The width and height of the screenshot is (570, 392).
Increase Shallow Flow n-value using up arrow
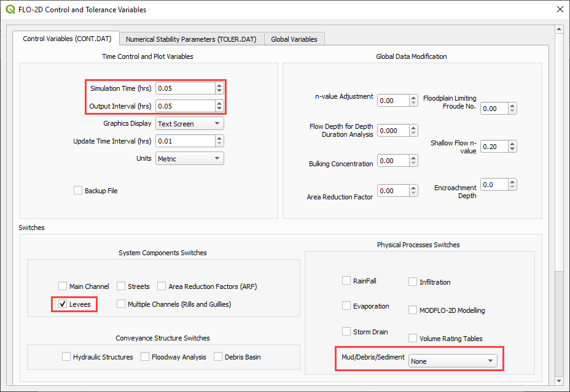pos(512,144)
